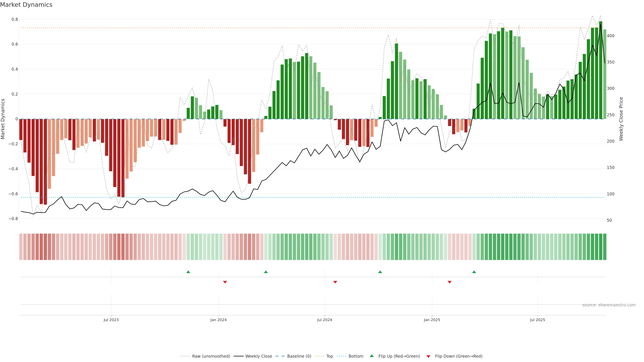Image resolution: width=644 pixels, height=362 pixels.
Task: Toggle the Baseline (0) legend entry
Action: 299,356
